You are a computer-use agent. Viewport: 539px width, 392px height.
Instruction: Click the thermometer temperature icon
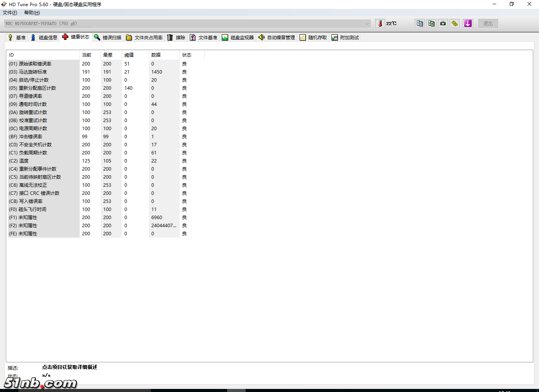click(x=380, y=23)
